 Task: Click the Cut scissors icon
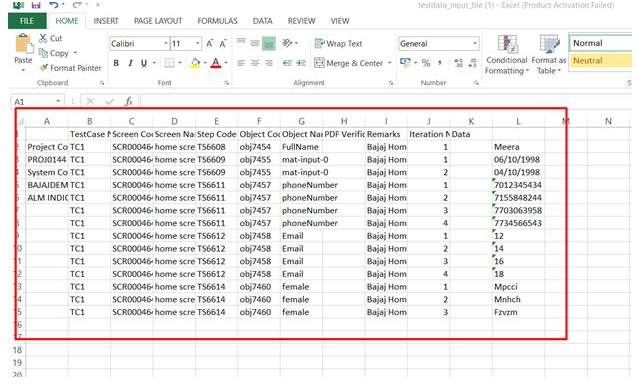coord(43,38)
